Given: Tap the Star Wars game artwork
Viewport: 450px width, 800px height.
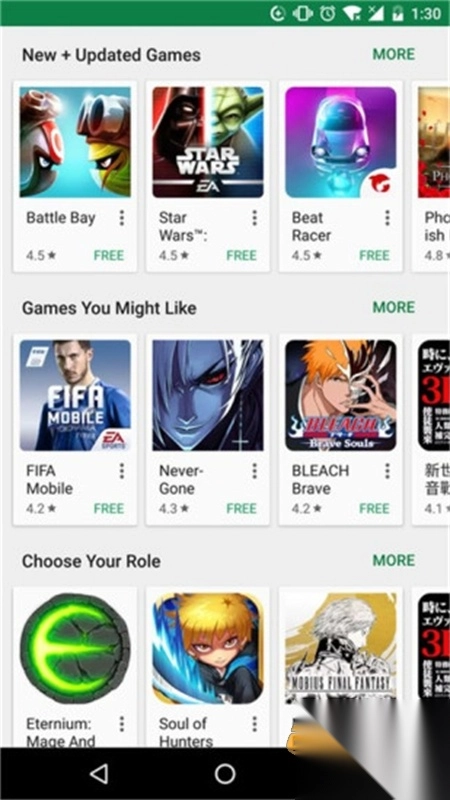Looking at the screenshot, I should (208, 142).
